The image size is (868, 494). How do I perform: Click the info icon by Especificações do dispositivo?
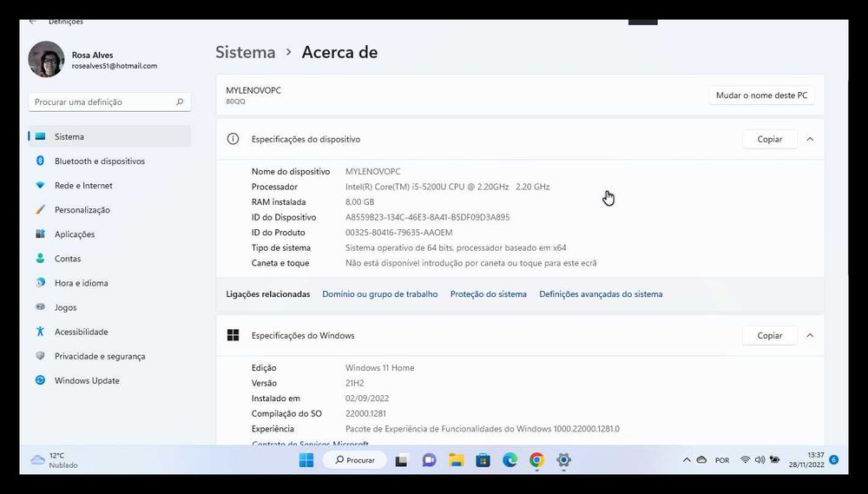point(233,139)
